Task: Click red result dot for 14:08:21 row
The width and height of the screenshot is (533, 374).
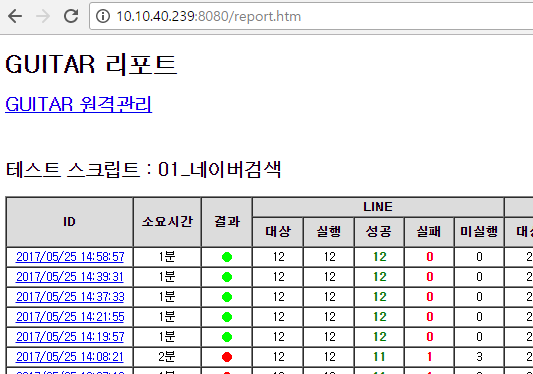Action: coord(227,357)
